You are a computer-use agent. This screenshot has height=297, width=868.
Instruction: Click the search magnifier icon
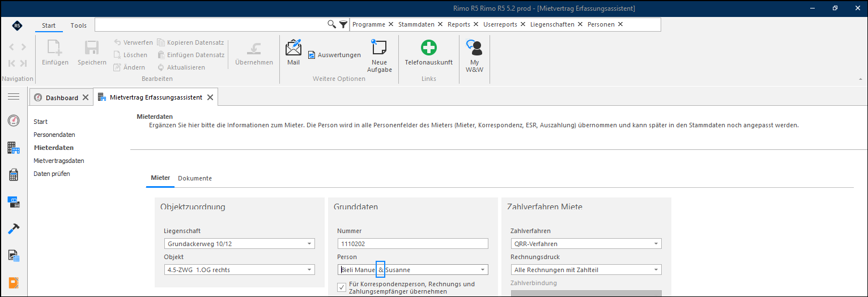(x=332, y=24)
